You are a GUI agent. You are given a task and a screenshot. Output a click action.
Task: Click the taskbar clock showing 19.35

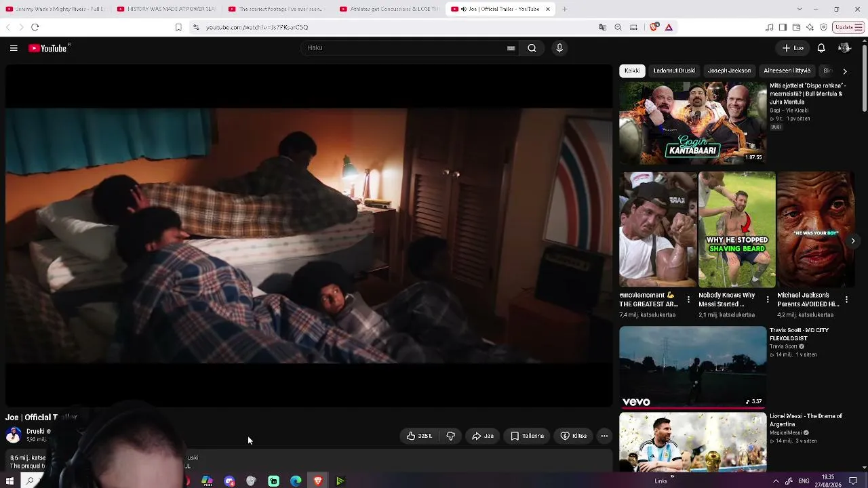click(x=828, y=481)
